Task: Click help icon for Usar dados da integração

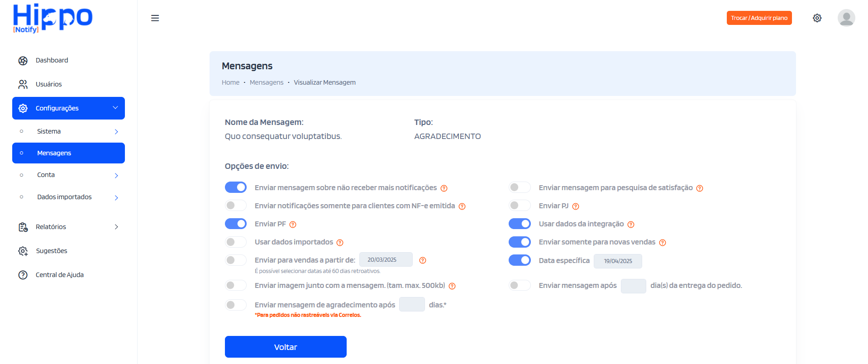Action: 631,225
